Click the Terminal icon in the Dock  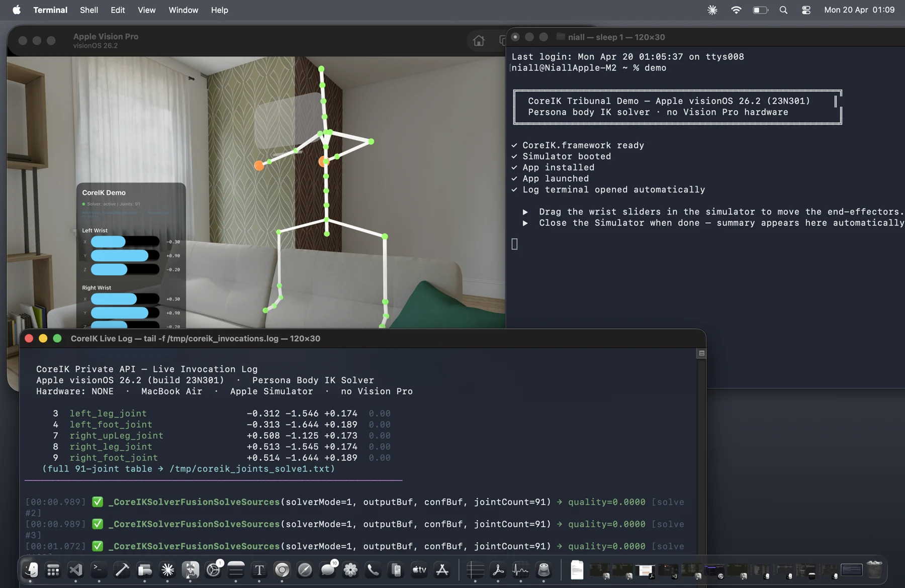click(x=99, y=570)
